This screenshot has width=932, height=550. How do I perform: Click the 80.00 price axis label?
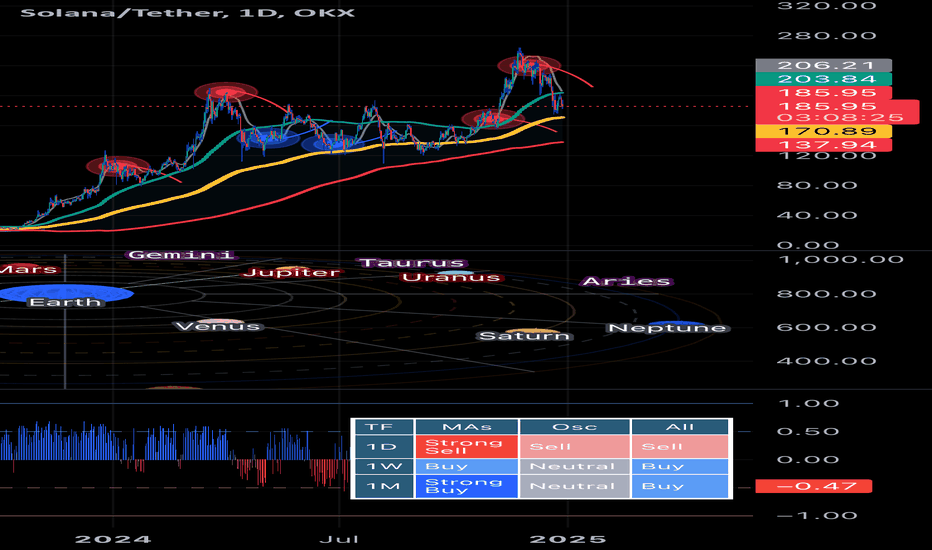pyautogui.click(x=817, y=186)
